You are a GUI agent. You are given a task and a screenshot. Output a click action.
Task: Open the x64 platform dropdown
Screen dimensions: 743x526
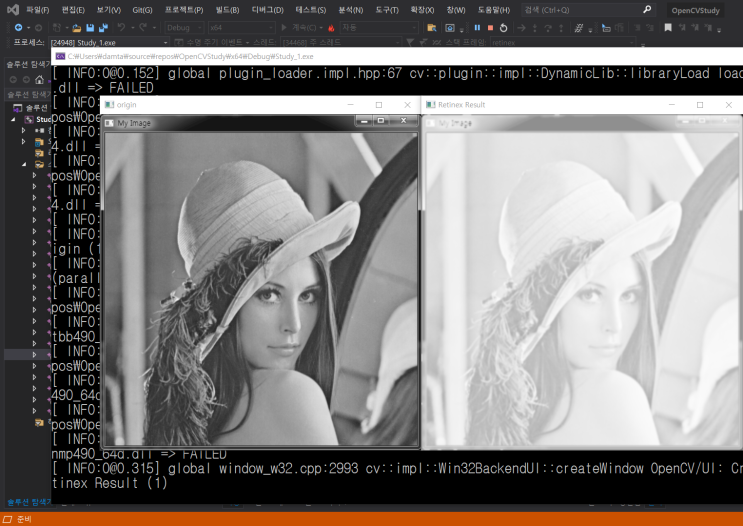click(241, 28)
